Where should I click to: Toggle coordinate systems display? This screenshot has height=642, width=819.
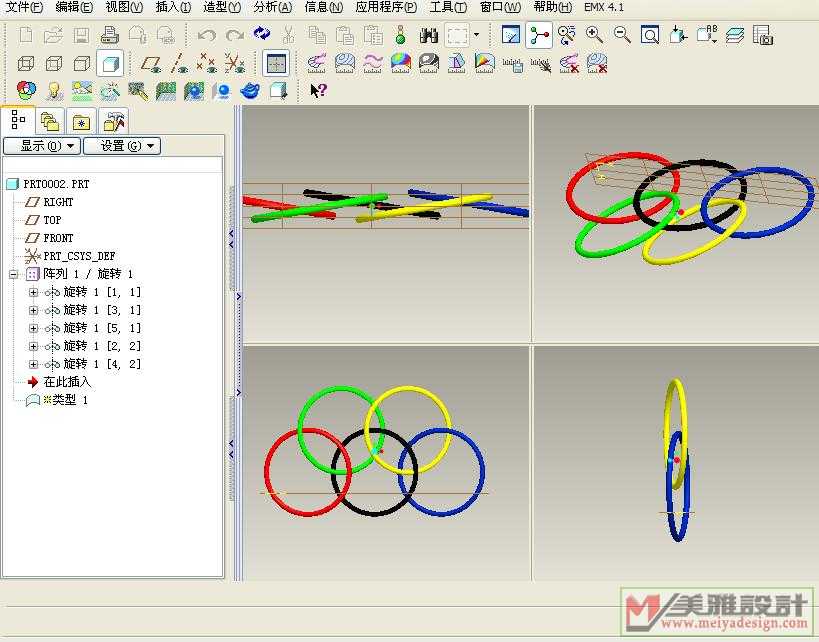235,63
